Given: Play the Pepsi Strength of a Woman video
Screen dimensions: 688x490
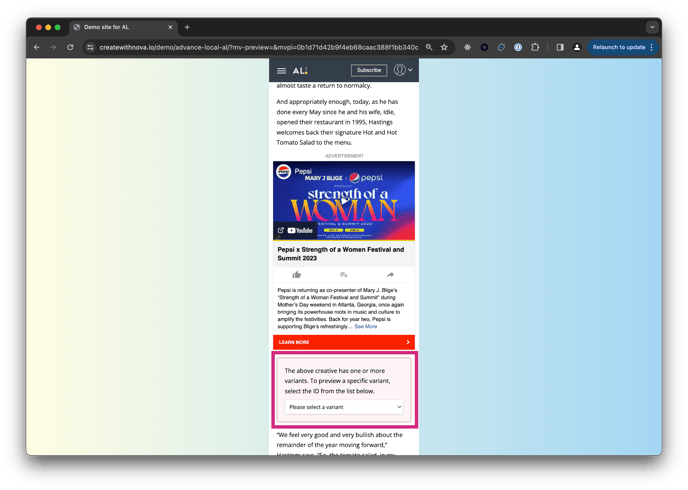Looking at the screenshot, I should pyautogui.click(x=343, y=200).
